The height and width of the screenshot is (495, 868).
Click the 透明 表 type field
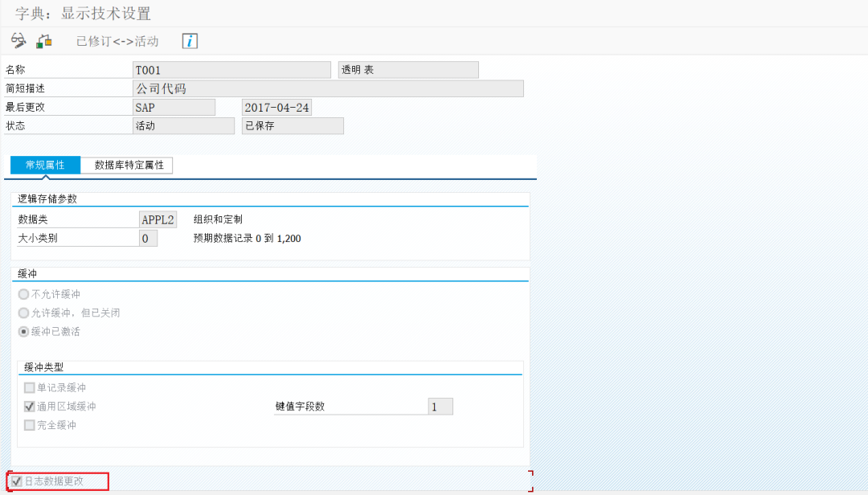coord(408,70)
